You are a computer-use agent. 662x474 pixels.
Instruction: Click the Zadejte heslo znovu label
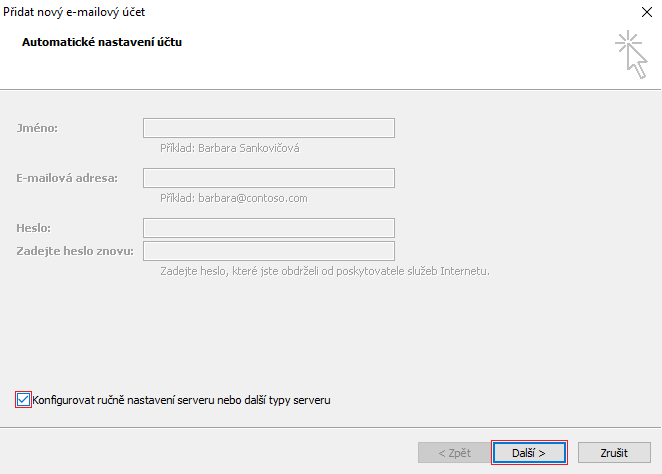pos(75,250)
